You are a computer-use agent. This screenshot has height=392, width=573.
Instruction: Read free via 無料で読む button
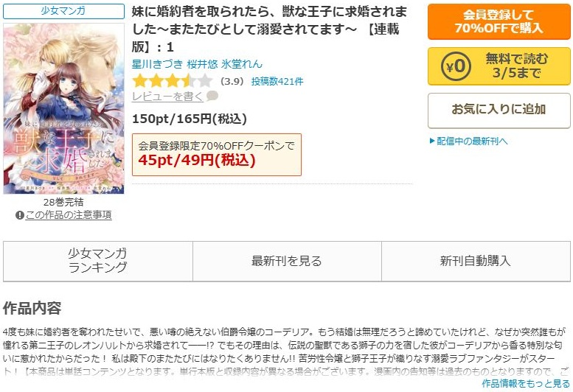click(499, 66)
